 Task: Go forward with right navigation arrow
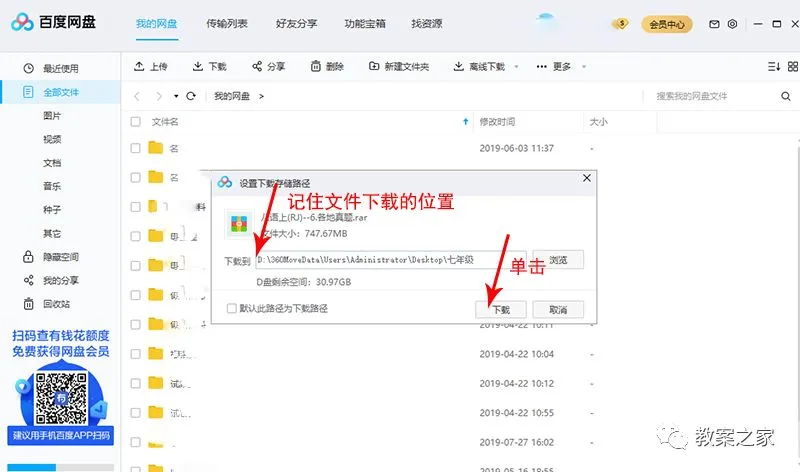159,96
